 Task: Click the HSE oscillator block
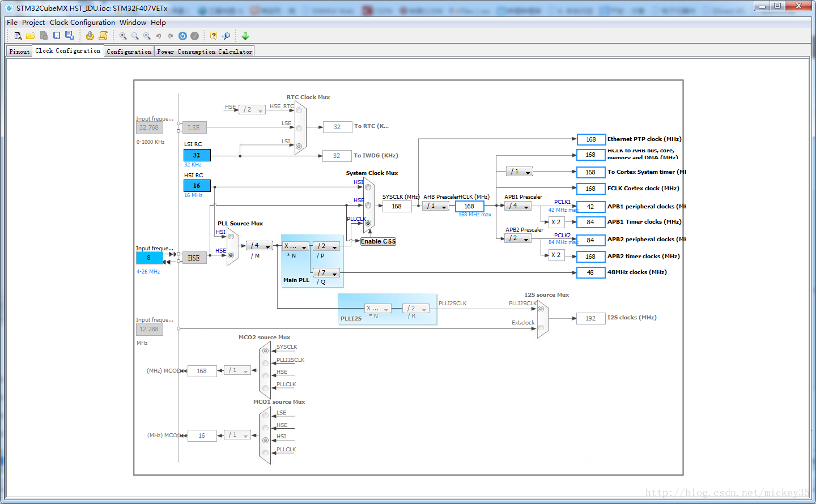(194, 258)
